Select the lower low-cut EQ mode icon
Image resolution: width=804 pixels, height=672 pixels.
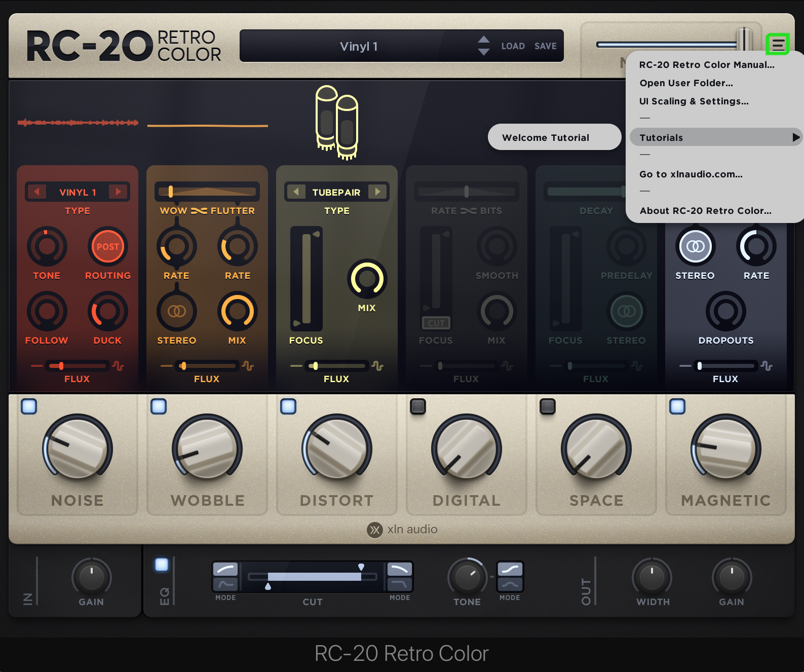pyautogui.click(x=225, y=584)
